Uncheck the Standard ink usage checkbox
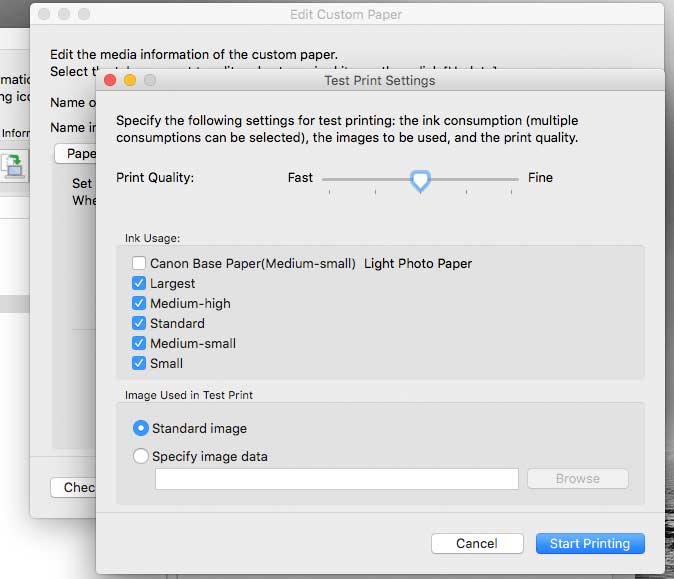This screenshot has height=579, width=674. [139, 323]
